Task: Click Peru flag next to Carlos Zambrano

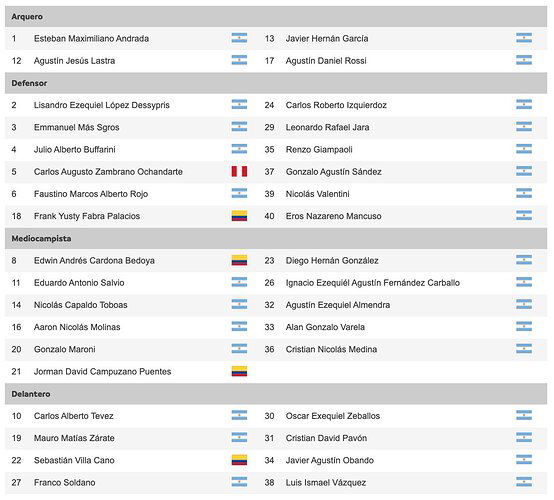Action: pyautogui.click(x=239, y=171)
